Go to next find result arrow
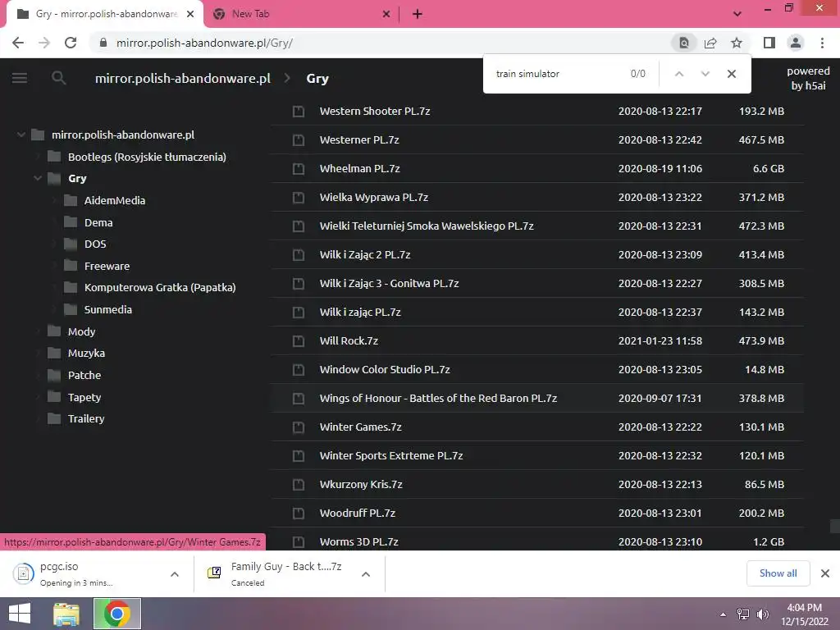840x630 pixels. (705, 74)
